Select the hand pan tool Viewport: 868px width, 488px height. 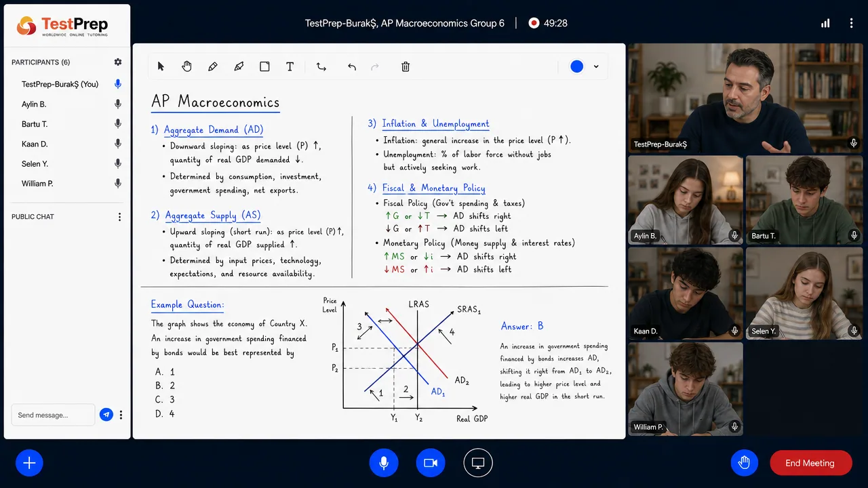click(x=186, y=66)
